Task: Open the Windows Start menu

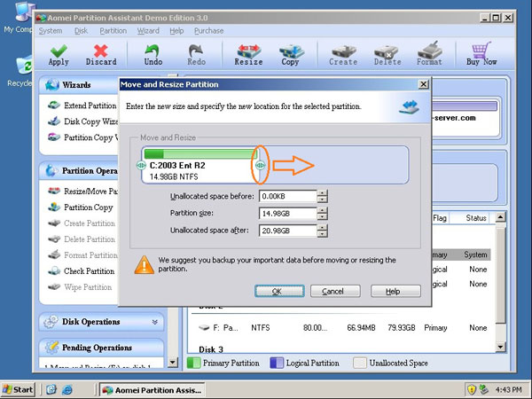Action: [19, 389]
